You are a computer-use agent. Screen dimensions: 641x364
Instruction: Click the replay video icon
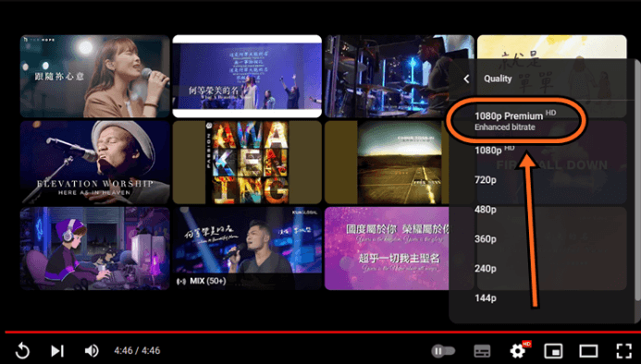tap(22, 351)
